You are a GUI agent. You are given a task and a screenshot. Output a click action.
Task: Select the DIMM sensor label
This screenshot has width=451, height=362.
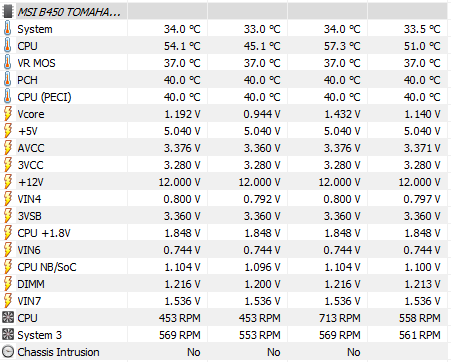31,284
